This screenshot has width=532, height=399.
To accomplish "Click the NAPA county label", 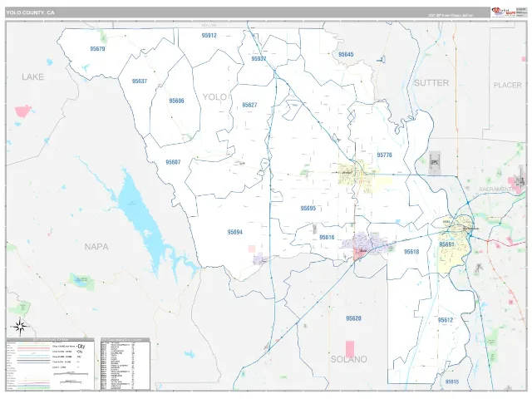I will pos(96,247).
